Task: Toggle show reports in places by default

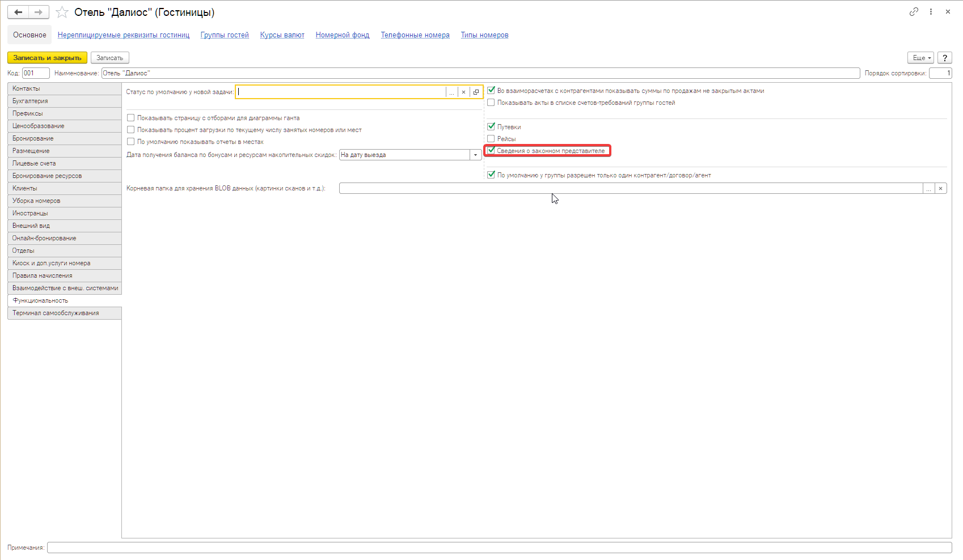Action: pyautogui.click(x=131, y=142)
